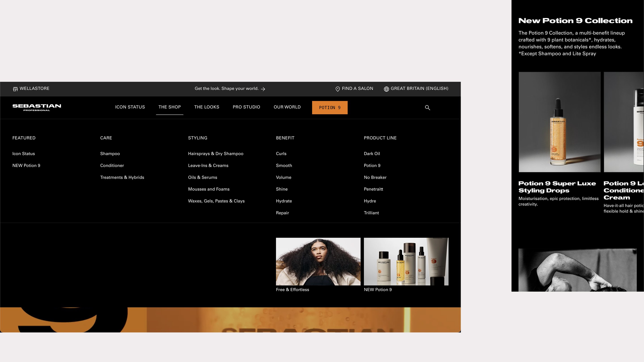
Task: Select the Volume benefit
Action: coord(284,177)
